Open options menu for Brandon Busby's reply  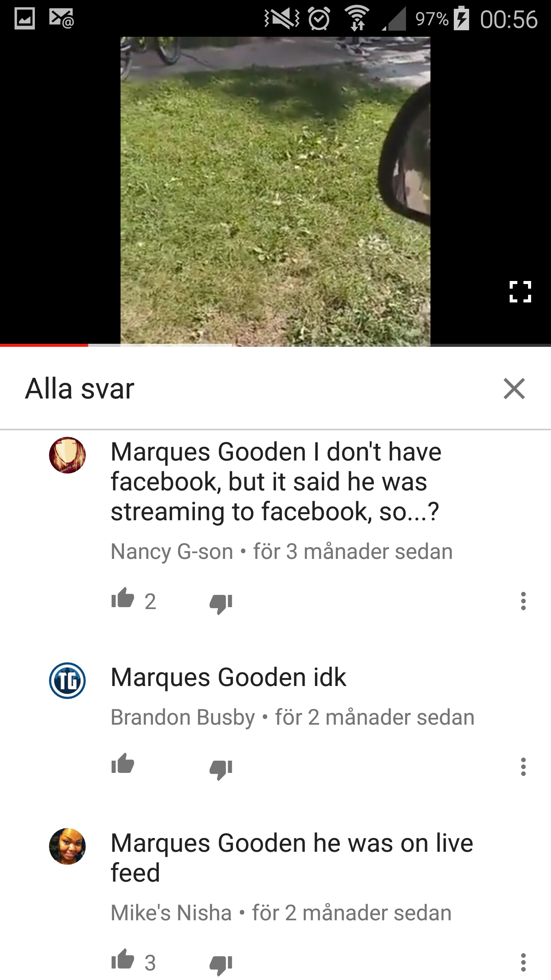(x=523, y=767)
